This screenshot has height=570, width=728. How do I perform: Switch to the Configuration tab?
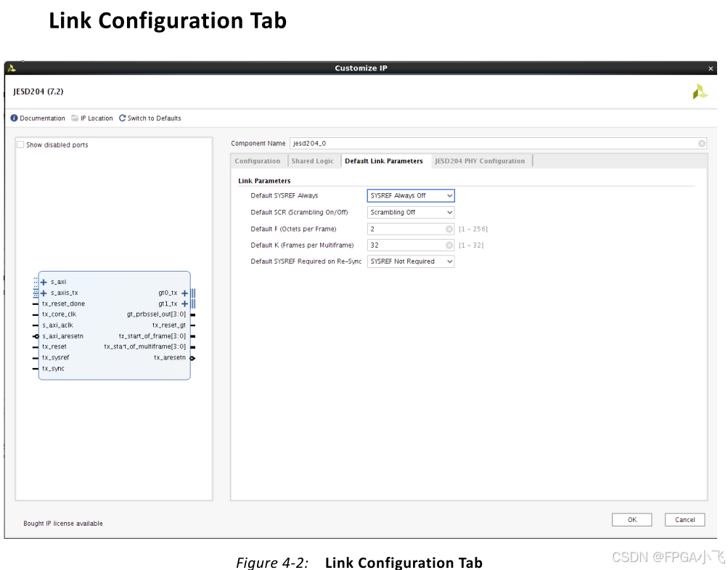[258, 161]
